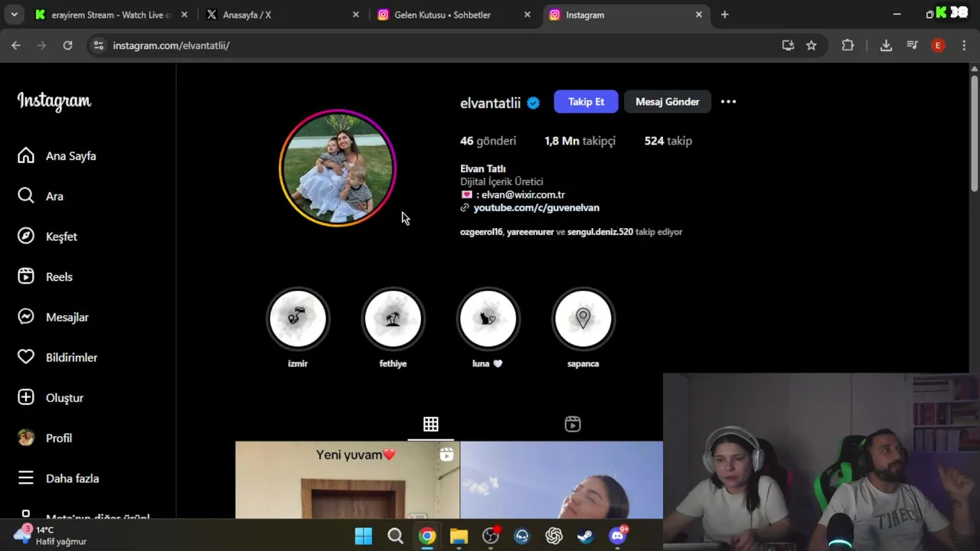Open Windows taskbar search
The image size is (980, 551).
point(395,536)
